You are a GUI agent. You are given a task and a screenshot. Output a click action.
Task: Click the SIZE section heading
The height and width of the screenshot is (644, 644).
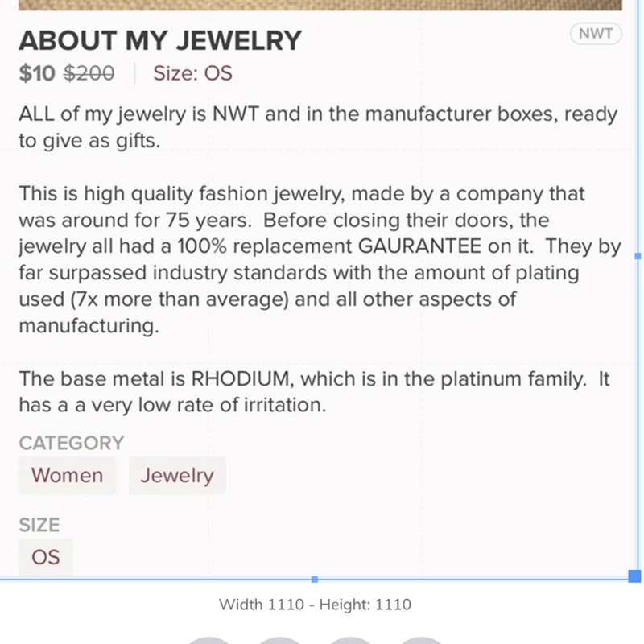[x=39, y=525]
